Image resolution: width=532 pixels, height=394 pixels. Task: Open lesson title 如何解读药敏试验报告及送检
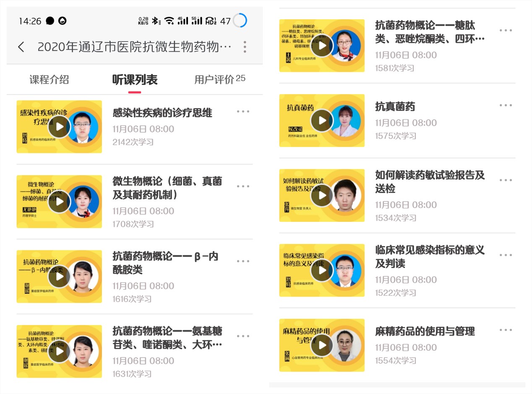click(430, 182)
